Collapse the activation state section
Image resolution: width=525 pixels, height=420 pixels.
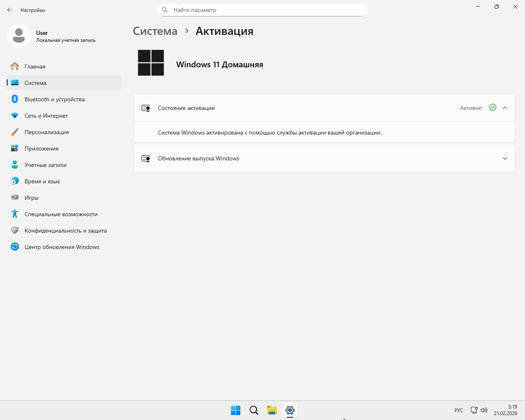pyautogui.click(x=505, y=108)
